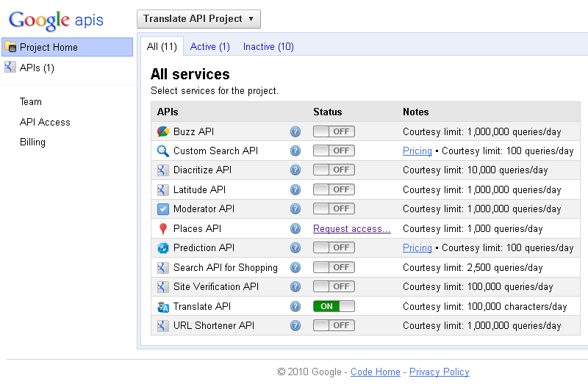Open help for Buzz API

pyautogui.click(x=295, y=131)
